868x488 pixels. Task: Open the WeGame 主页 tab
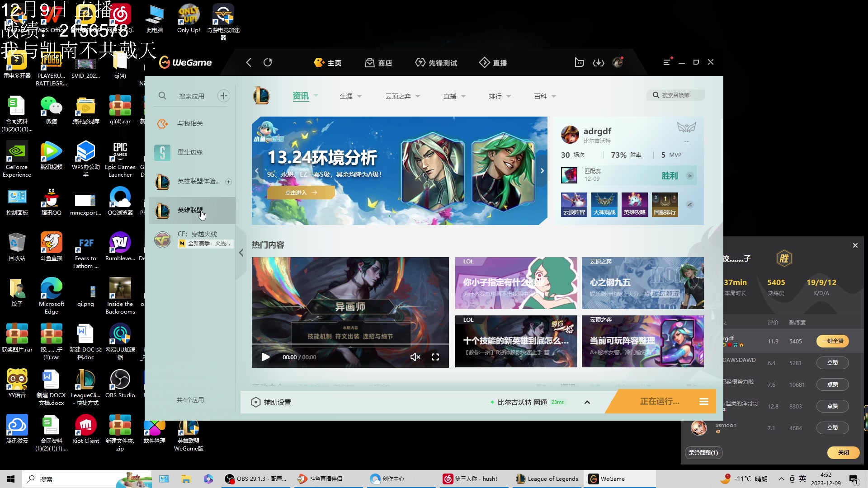(328, 63)
